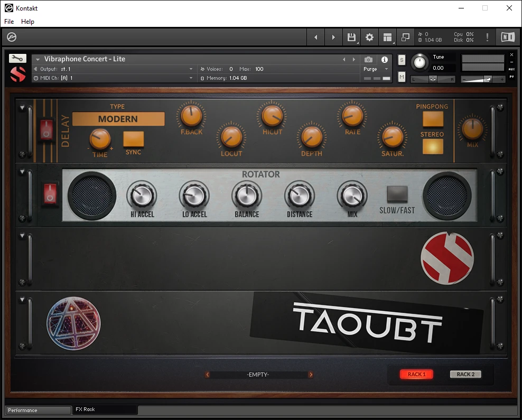Toggle the Rotator power switch
522x420 pixels.
coord(50,193)
